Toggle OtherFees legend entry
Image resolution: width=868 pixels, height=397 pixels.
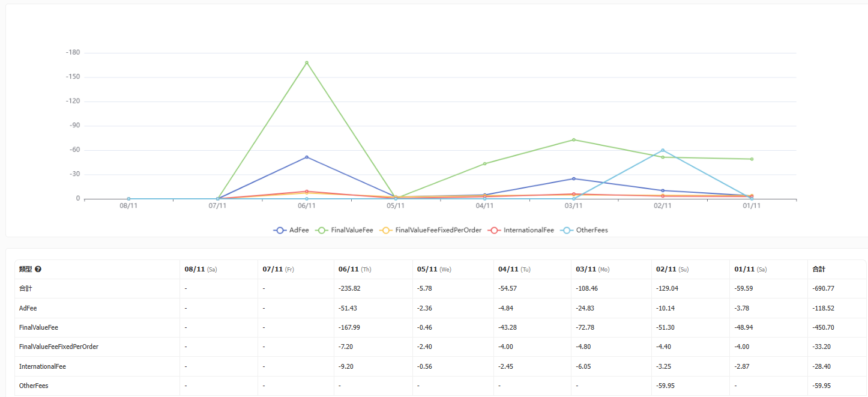pos(585,230)
